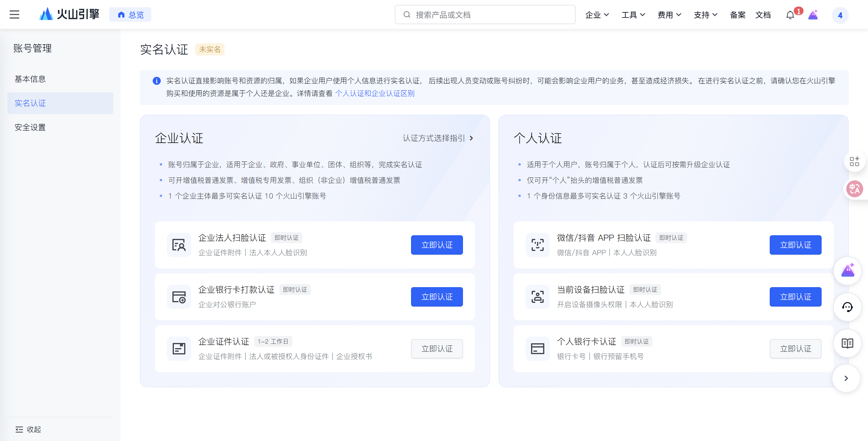Open the hamburger navigation menu

(x=14, y=14)
